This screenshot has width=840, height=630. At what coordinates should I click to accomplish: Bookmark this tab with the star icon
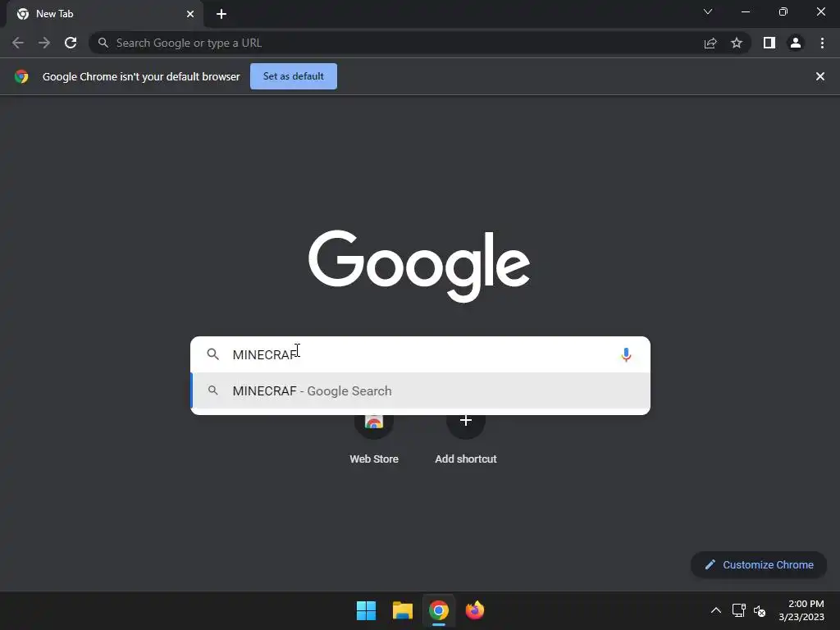point(737,43)
